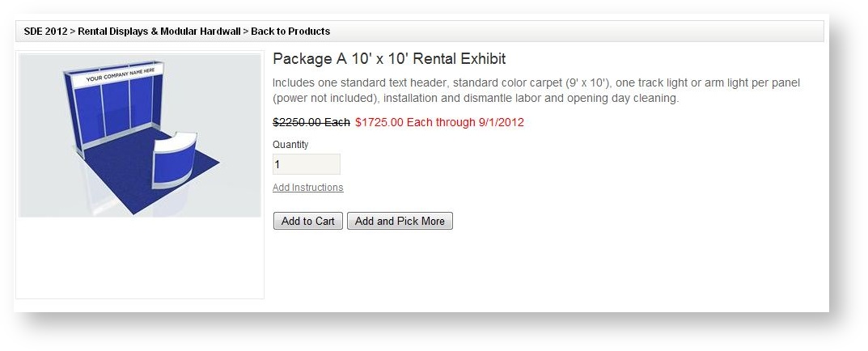This screenshot has width=868, height=351.
Task: Go Back to Products
Action: click(290, 32)
